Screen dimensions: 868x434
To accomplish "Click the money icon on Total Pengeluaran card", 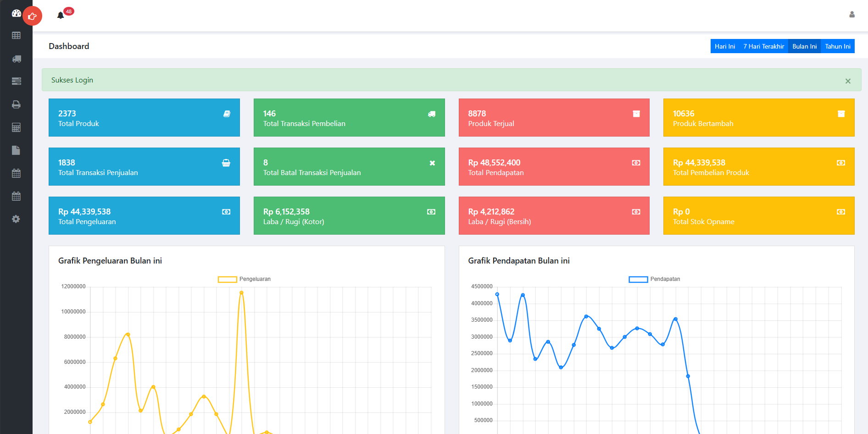I will 226,212.
